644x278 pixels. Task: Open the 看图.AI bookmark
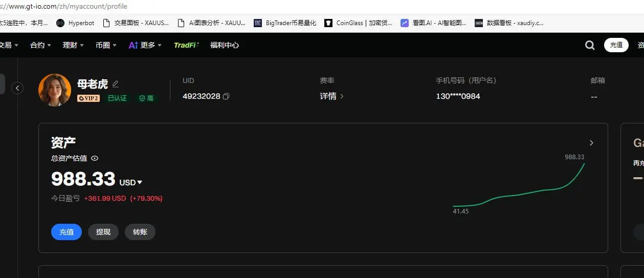pos(434,23)
